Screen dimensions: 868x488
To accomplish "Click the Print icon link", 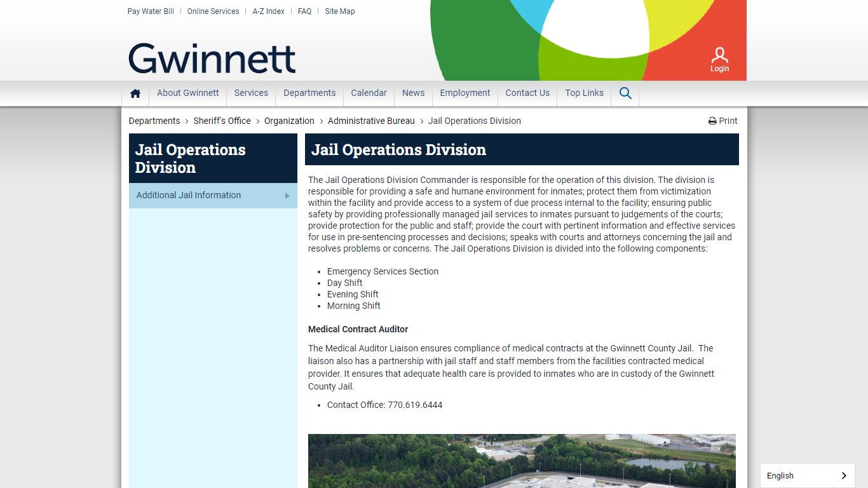I will pos(723,121).
